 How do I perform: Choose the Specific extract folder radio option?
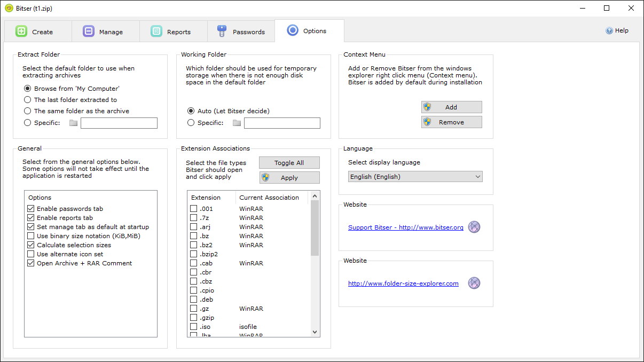[27, 122]
